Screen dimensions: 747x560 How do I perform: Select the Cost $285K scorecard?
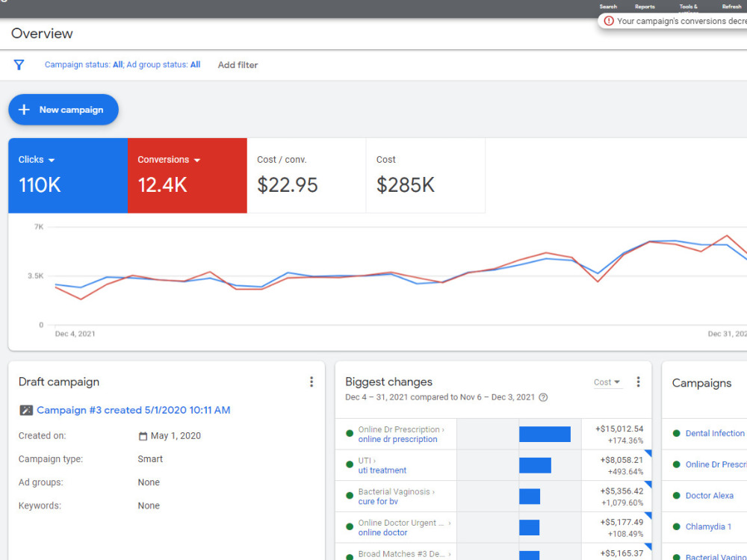click(426, 175)
